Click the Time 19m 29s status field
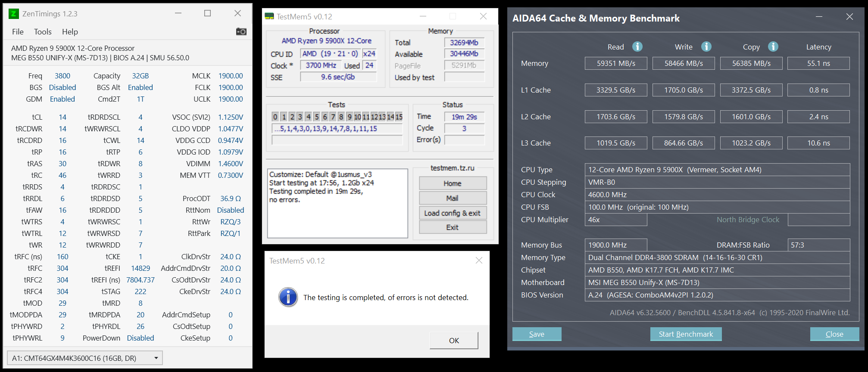Image resolution: width=868 pixels, height=372 pixels. point(464,117)
